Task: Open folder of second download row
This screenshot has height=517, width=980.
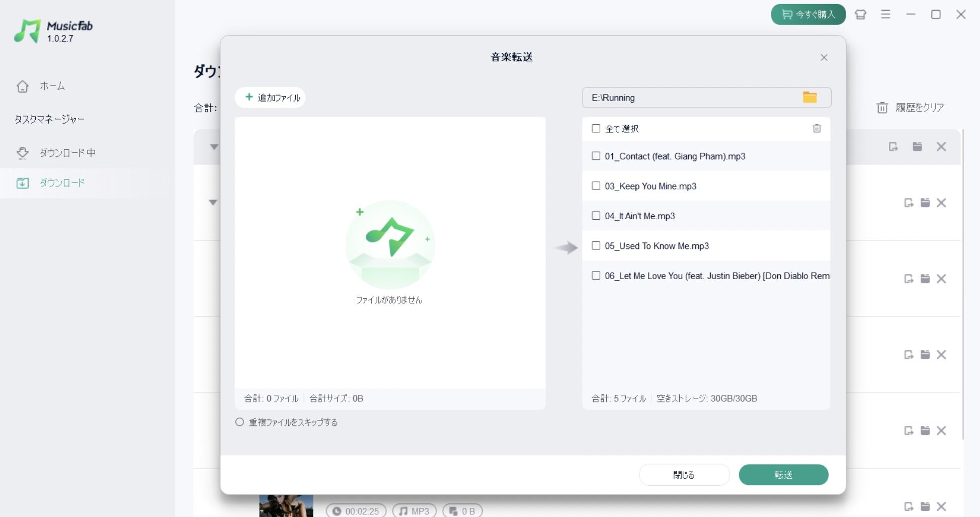Action: [x=925, y=203]
